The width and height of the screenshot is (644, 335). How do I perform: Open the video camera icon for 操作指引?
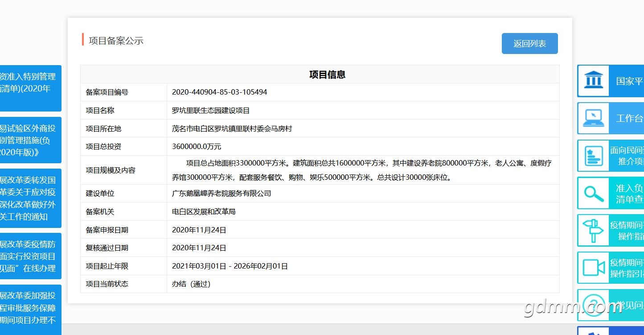point(593,268)
